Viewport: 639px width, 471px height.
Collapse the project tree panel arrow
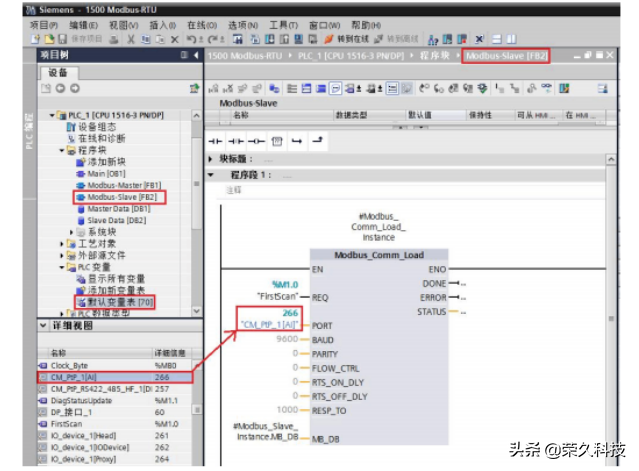click(196, 55)
